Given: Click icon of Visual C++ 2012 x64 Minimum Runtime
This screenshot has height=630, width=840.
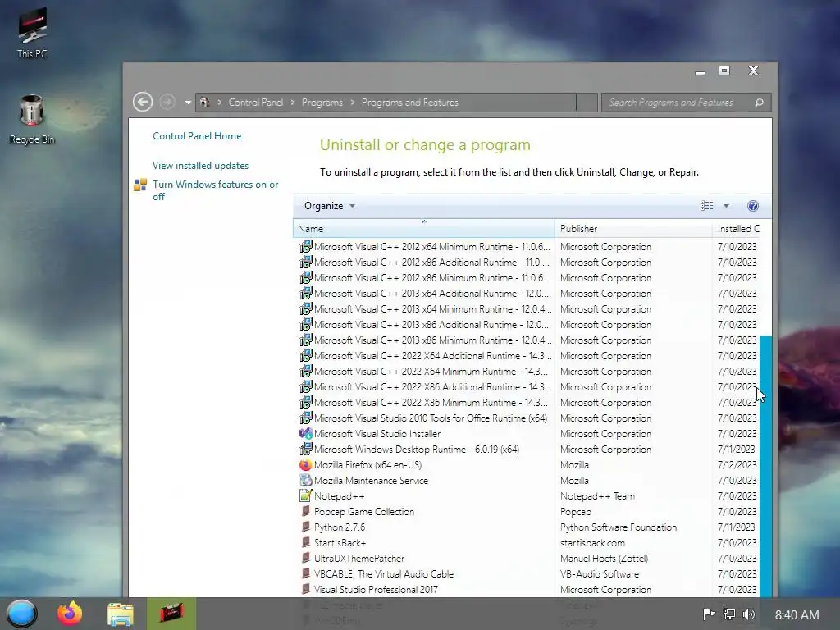Looking at the screenshot, I should [x=305, y=246].
